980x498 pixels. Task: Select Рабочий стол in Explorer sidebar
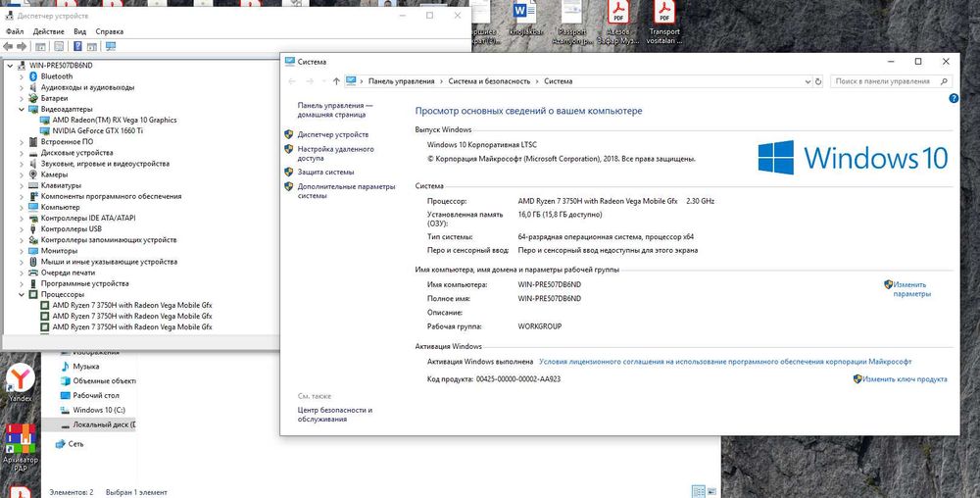89,395
